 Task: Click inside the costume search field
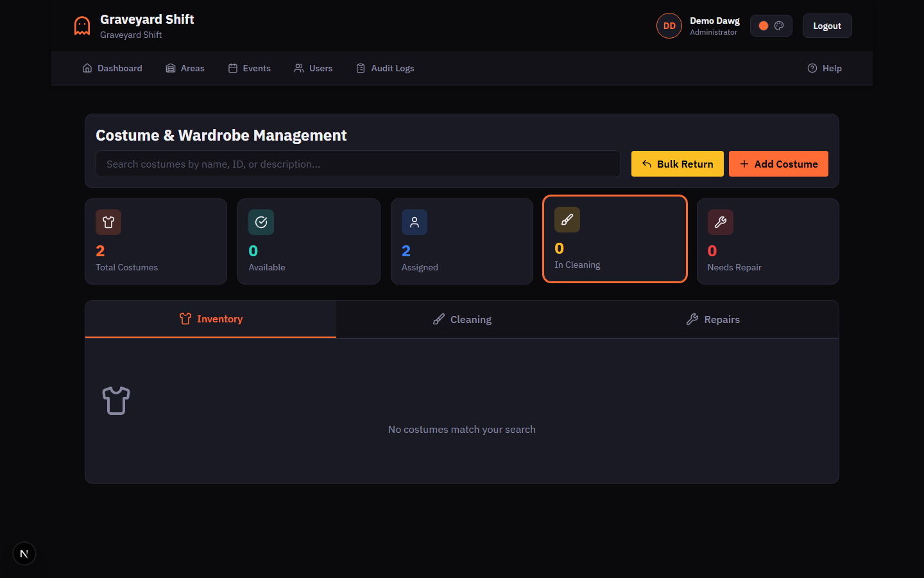point(358,164)
